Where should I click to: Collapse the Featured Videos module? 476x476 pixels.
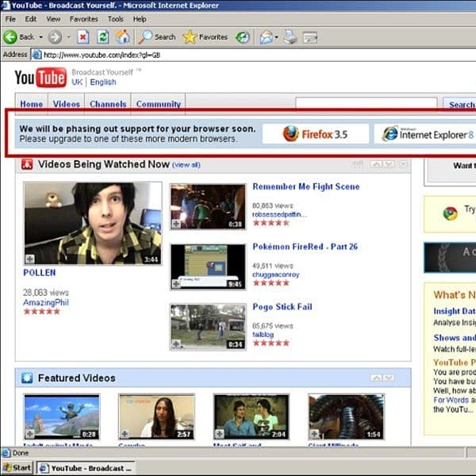click(x=377, y=378)
